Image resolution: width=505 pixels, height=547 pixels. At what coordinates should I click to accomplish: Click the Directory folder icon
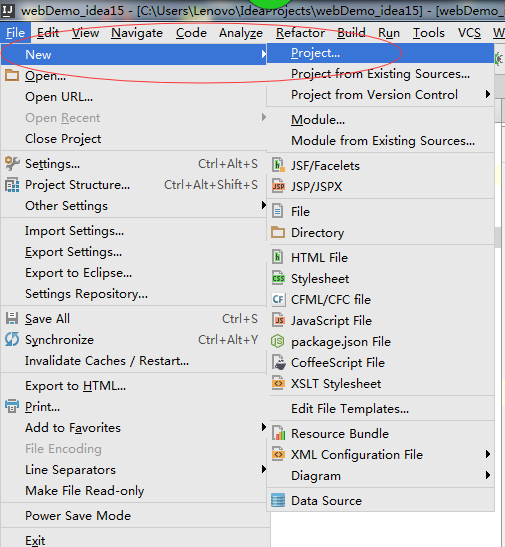click(278, 232)
